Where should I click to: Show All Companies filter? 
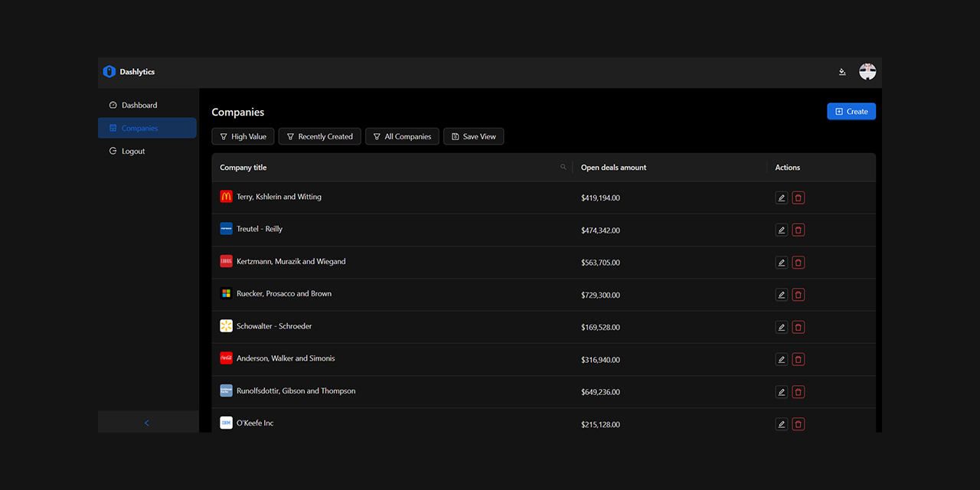point(402,136)
